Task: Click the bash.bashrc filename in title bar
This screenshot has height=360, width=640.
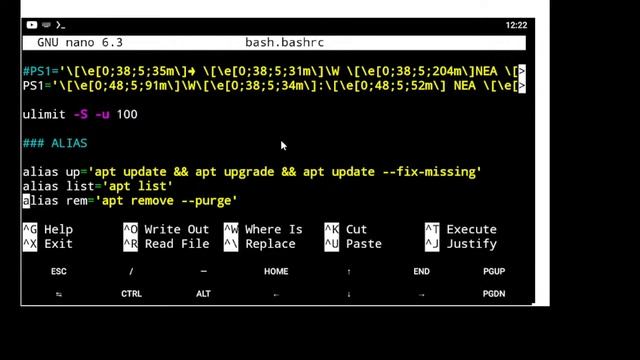Action: [x=284, y=42]
